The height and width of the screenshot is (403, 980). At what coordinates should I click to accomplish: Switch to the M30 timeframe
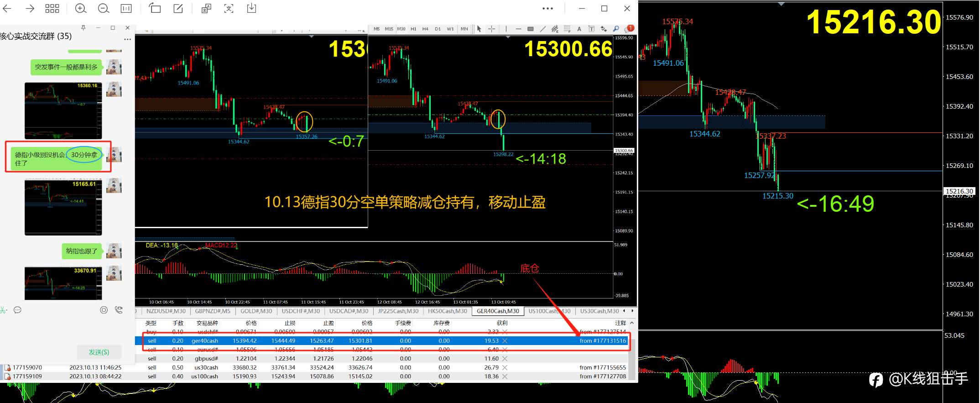tap(401, 29)
